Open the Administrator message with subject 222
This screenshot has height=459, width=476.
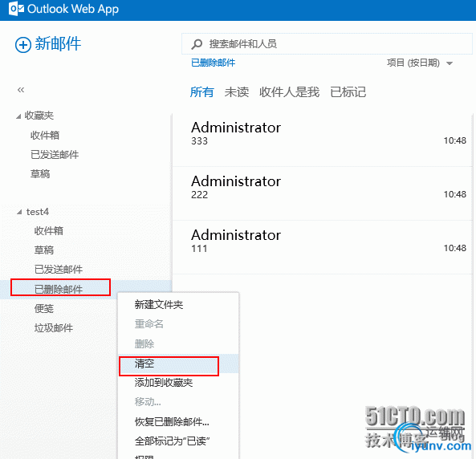coord(323,193)
